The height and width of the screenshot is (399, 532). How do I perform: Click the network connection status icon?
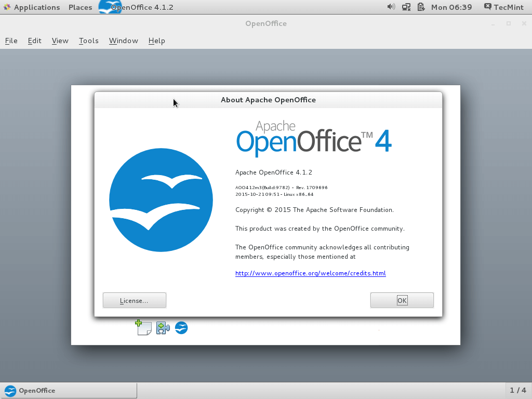click(406, 7)
